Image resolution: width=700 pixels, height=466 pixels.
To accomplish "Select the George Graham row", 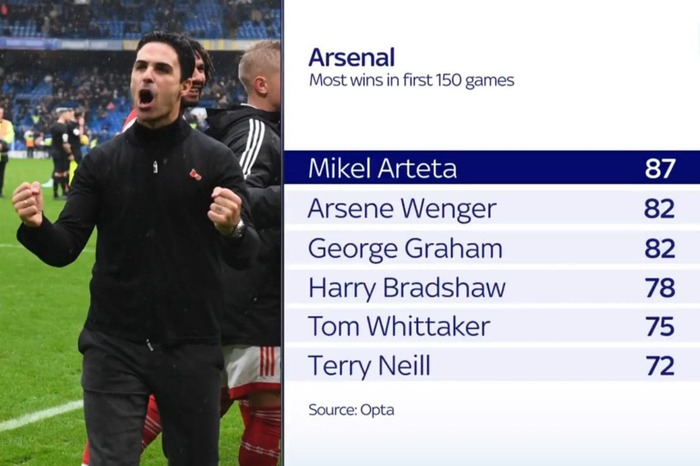I will [x=492, y=248].
